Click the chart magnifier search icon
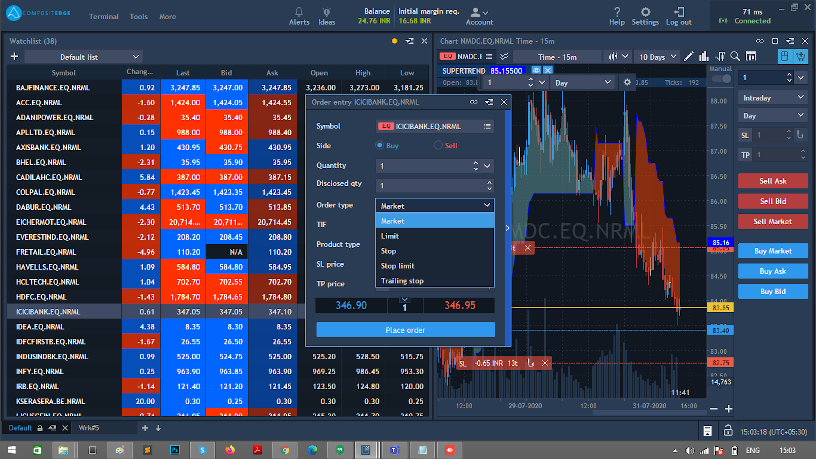816x459 pixels. (735, 56)
